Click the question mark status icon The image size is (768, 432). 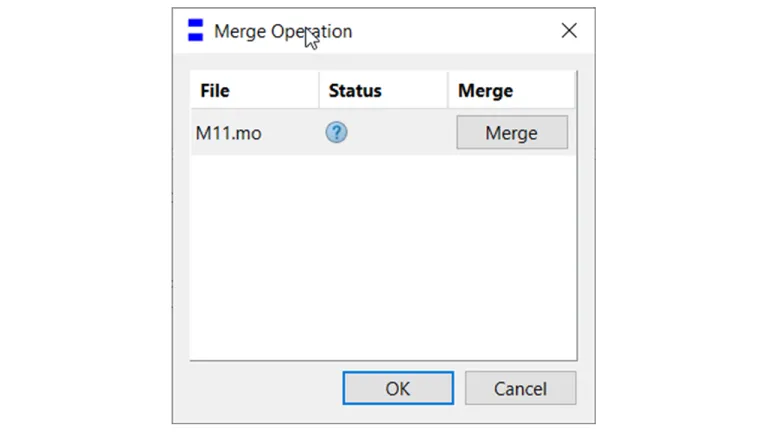tap(336, 132)
